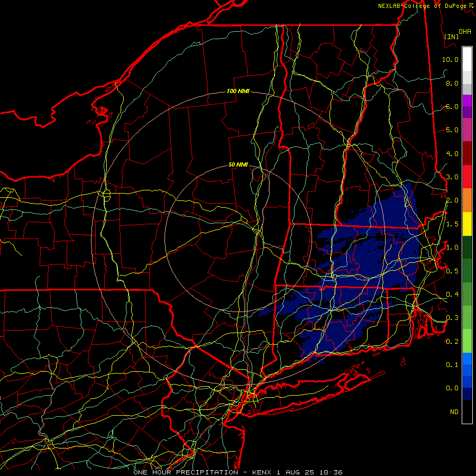Select the light blue legend color block

(467, 359)
